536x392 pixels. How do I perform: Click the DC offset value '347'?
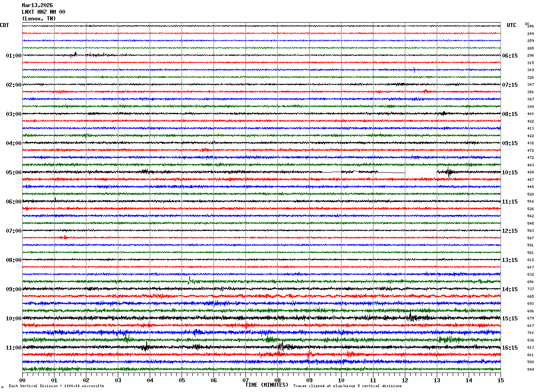pyautogui.click(x=530, y=85)
